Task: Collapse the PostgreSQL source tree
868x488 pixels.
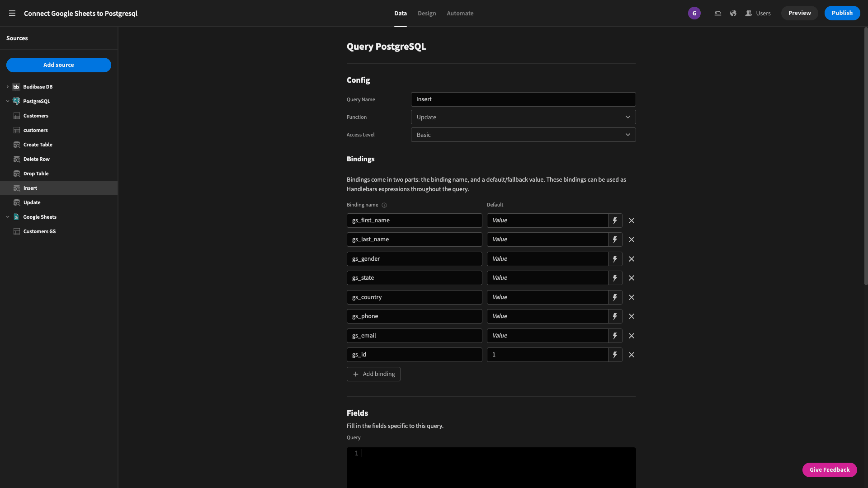Action: pos(8,101)
